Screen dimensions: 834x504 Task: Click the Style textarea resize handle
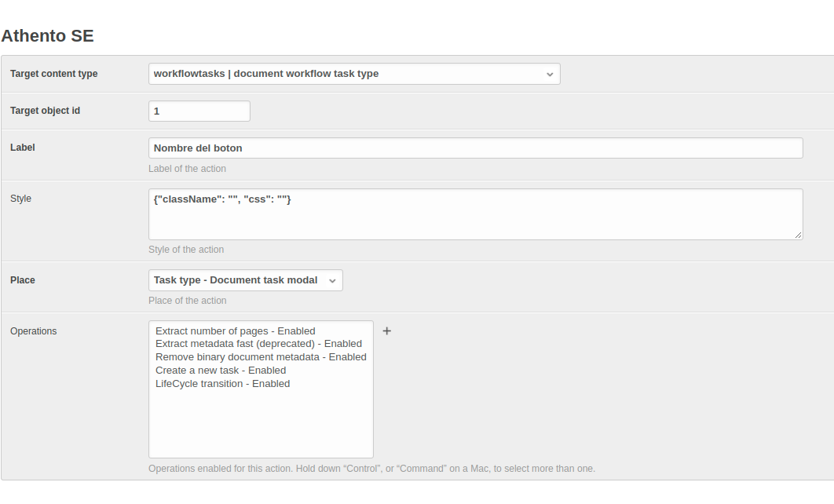click(798, 235)
